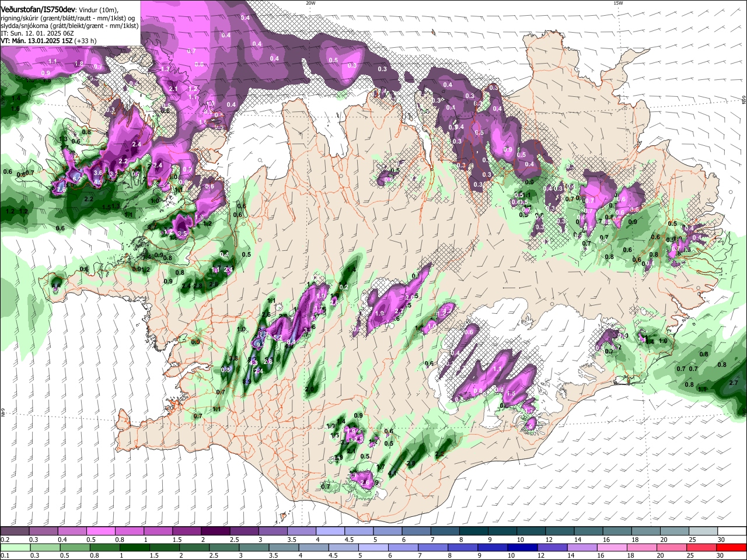
Task: Pick the dark teal swatch between 8 and 9, top legend row
Action: click(x=473, y=531)
